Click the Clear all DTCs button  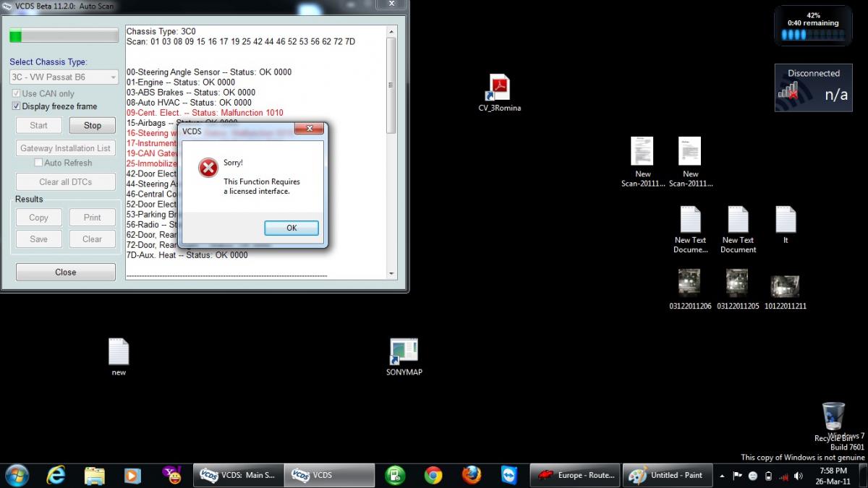pos(65,181)
